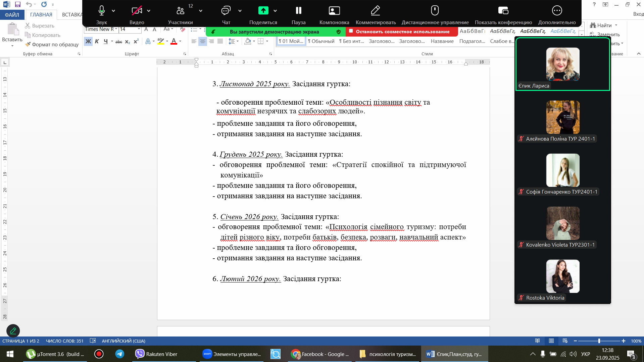Open the Layout (Компоновка) icon
The width and height of the screenshot is (644, 362).
[x=334, y=11]
